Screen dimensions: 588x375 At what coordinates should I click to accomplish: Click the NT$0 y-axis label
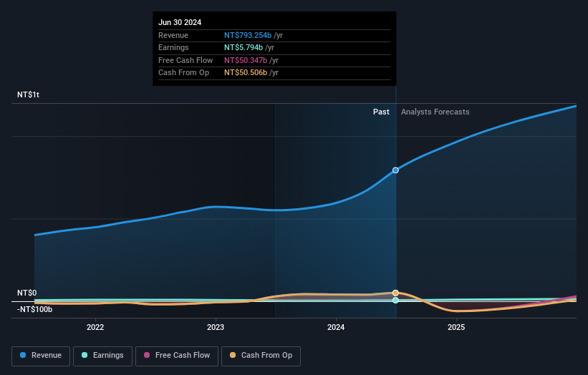27,293
